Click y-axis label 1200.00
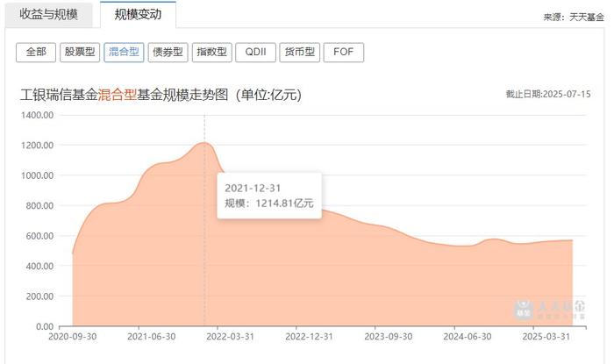614x364 pixels. click(x=38, y=146)
